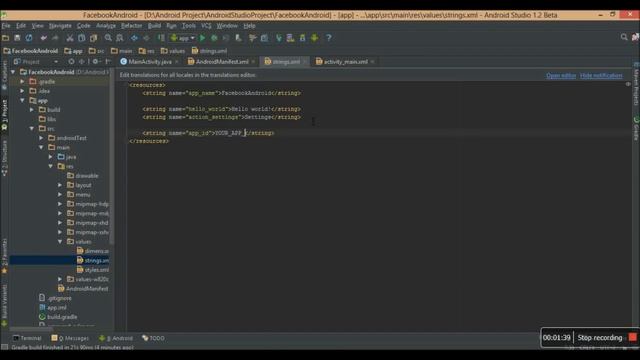Open the Build menu
This screenshot has height=360, width=640.
(154, 26)
